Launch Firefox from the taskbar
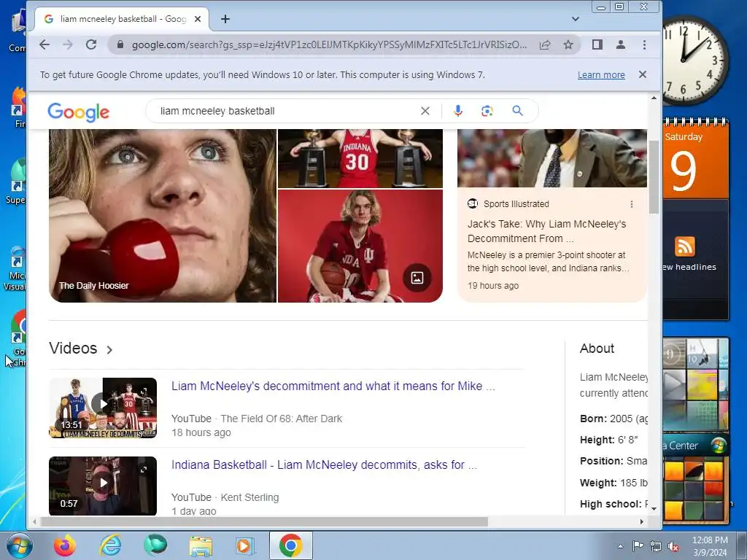 (65, 545)
